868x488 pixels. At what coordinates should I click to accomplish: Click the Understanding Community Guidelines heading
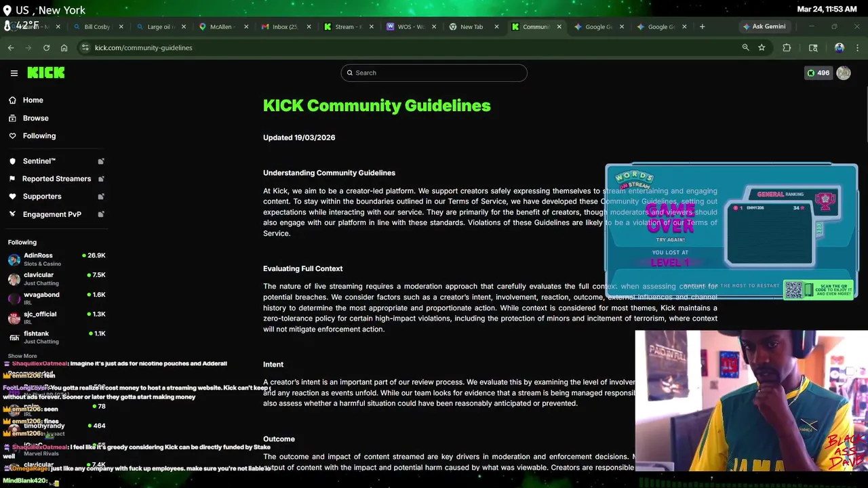pos(329,173)
